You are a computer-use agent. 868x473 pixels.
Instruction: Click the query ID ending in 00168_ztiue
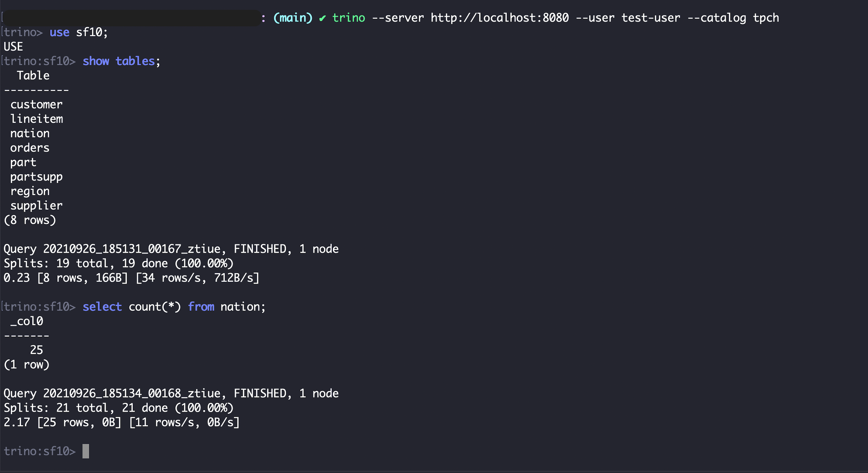[x=132, y=393]
